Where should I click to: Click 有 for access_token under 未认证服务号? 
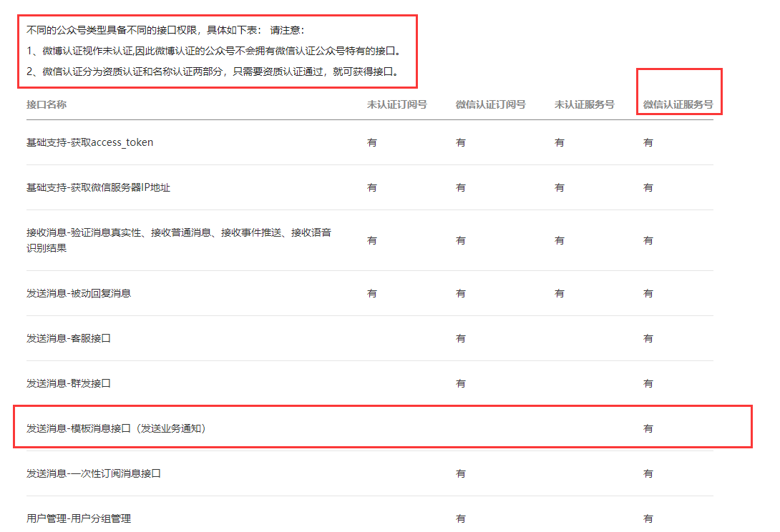coord(559,143)
